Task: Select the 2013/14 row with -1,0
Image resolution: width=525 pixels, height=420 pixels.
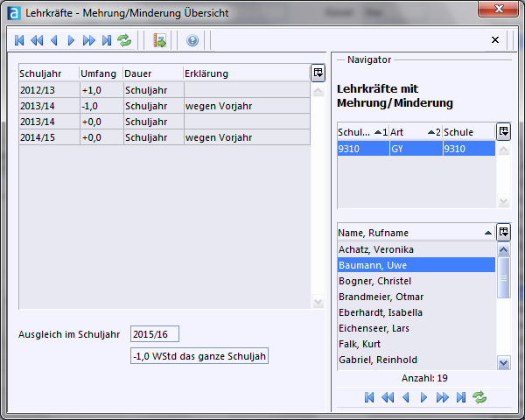Action: click(164, 106)
